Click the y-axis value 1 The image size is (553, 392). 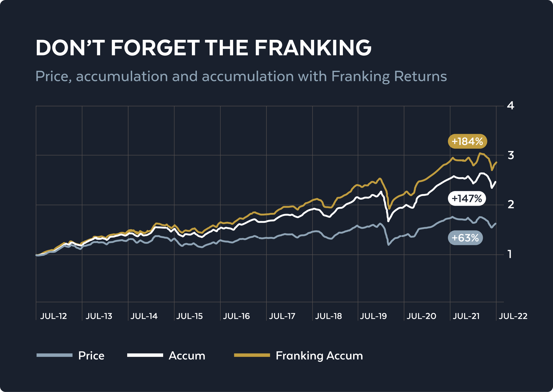click(510, 254)
